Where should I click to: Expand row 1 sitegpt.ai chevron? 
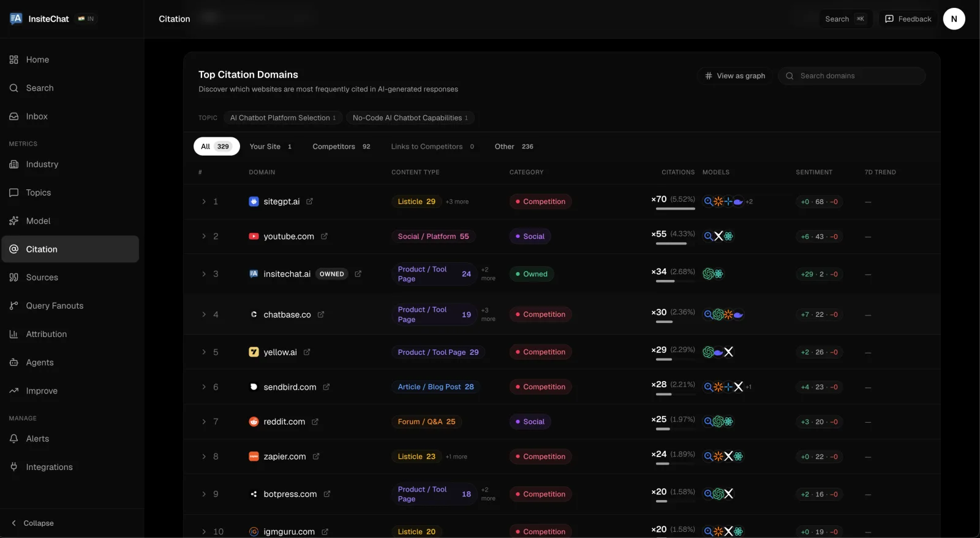[x=204, y=202]
